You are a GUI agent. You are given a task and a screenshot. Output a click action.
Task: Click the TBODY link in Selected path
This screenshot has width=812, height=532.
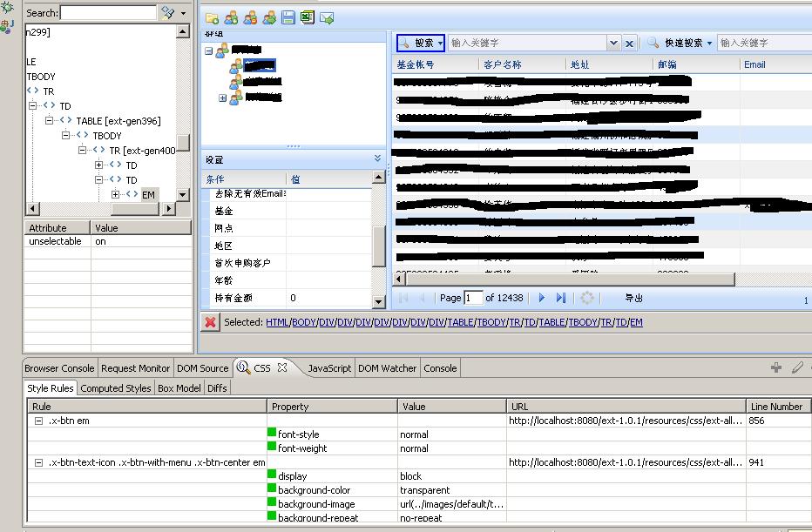click(x=491, y=322)
